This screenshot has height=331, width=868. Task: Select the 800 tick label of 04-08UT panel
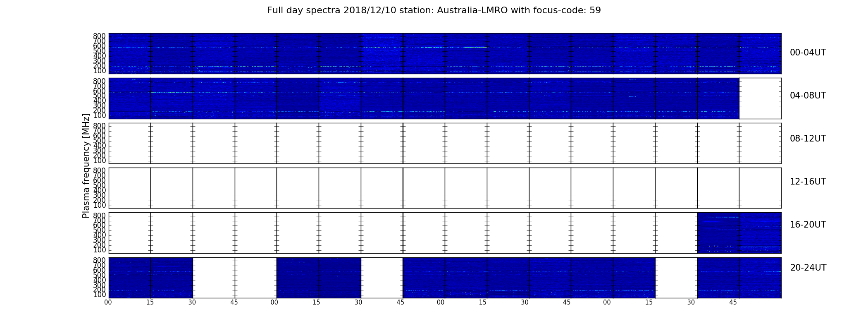pos(99,81)
